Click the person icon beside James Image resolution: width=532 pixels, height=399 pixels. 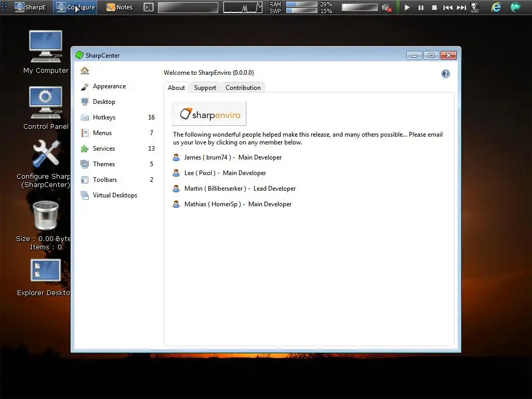[x=176, y=157]
